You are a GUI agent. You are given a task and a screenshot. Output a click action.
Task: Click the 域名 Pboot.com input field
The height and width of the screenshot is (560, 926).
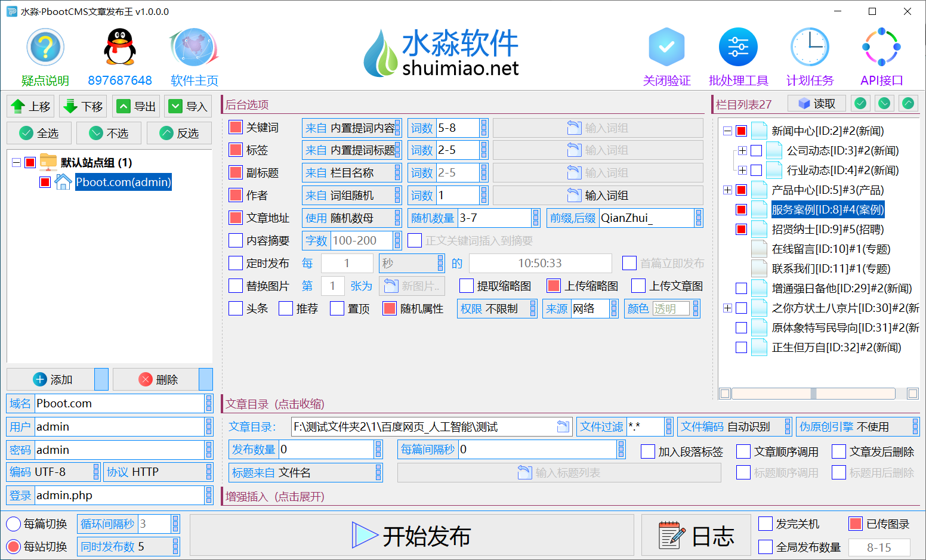(x=120, y=403)
